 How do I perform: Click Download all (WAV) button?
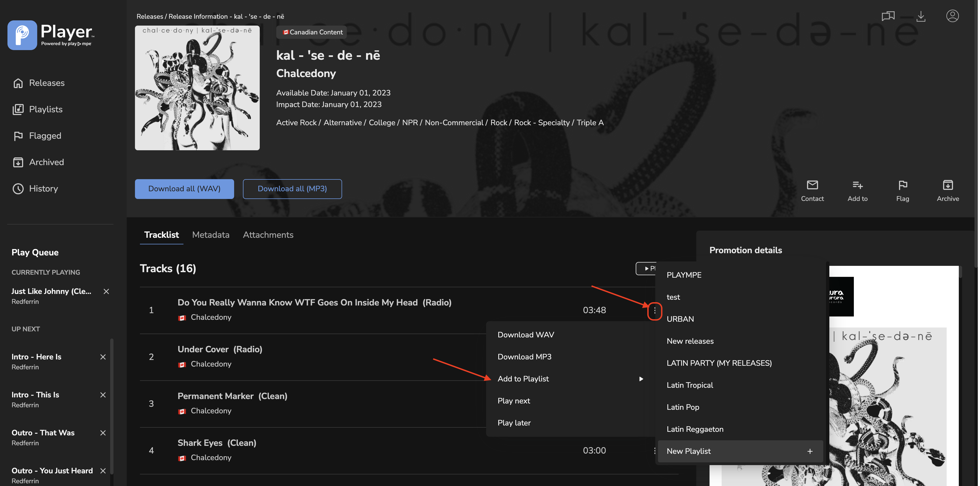click(x=185, y=189)
